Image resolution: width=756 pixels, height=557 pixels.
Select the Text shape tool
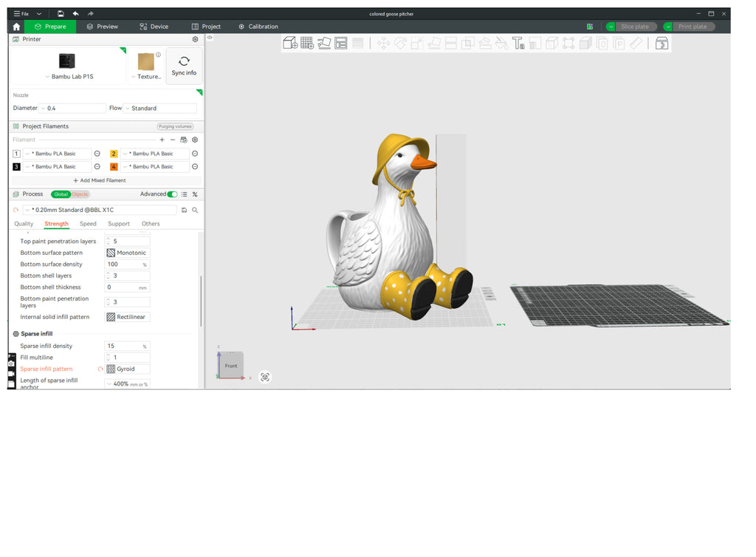[x=518, y=44]
